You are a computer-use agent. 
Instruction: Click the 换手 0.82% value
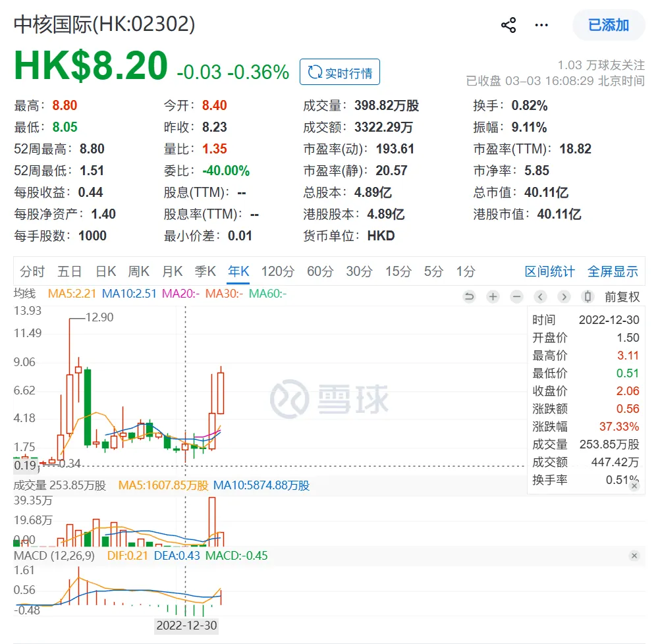(529, 105)
